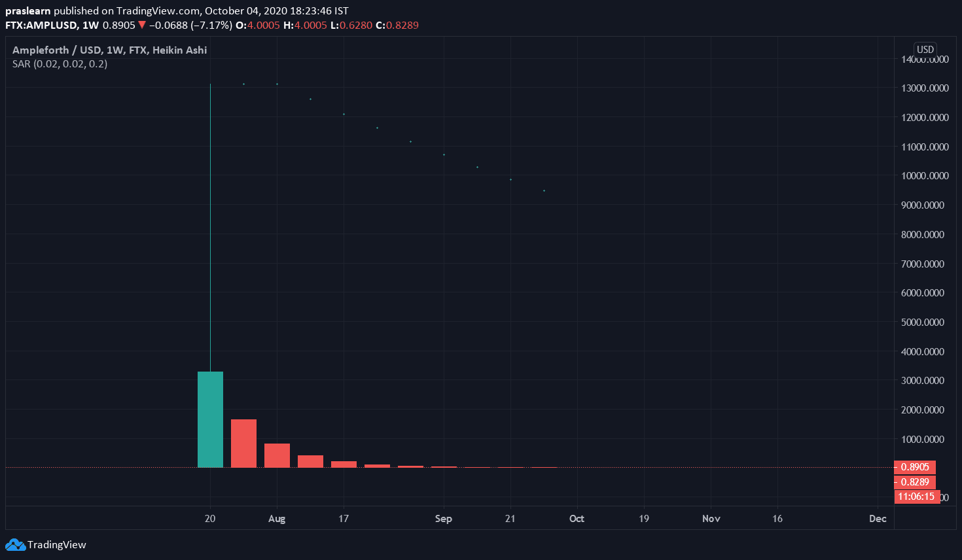
Task: Click the FTX:AMPLUSD symbol text in the header
Action: click(x=41, y=26)
